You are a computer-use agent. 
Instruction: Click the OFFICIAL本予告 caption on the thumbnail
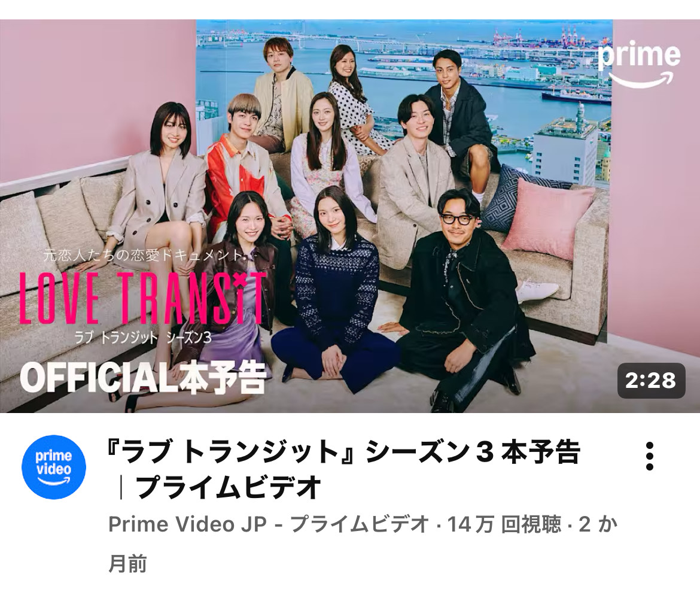pyautogui.click(x=143, y=378)
